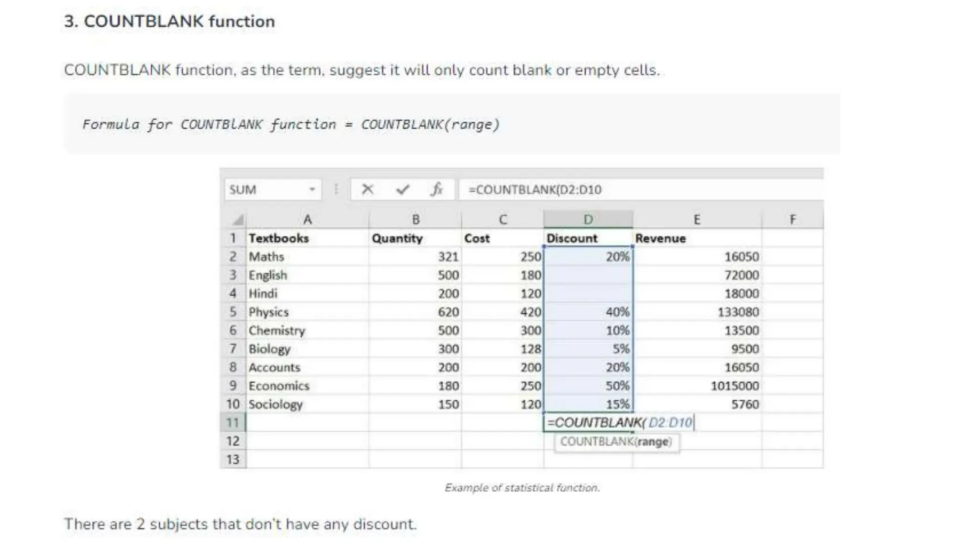Click the Revenue cell showing 1015000
980x551 pixels.
pos(697,386)
